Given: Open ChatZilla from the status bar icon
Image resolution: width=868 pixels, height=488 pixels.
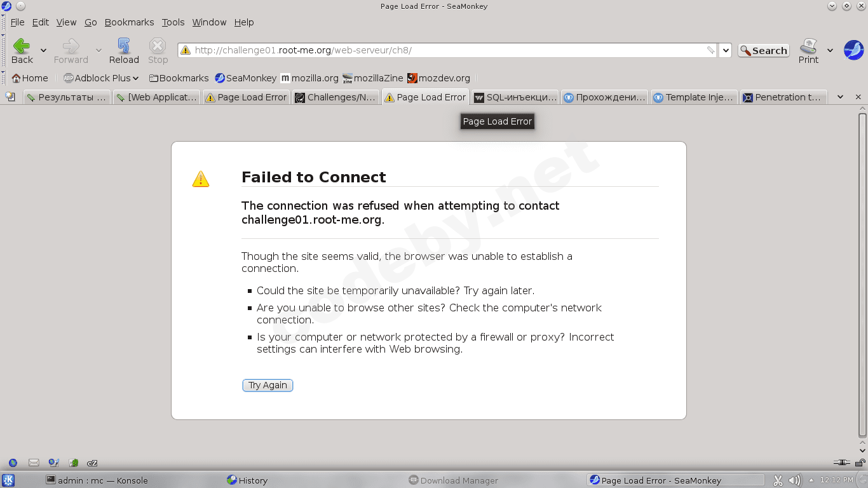Looking at the screenshot, I should [x=93, y=463].
